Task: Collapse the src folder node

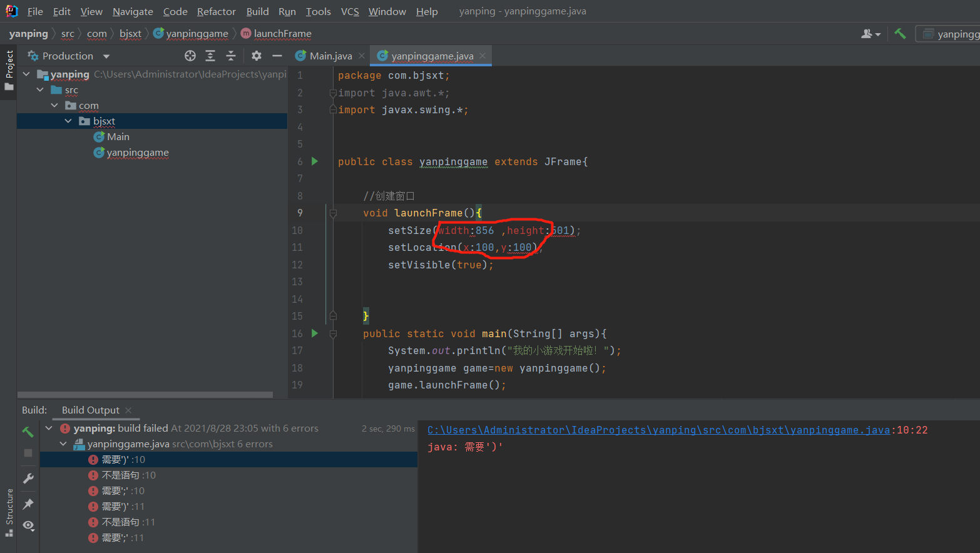Action: [x=40, y=89]
